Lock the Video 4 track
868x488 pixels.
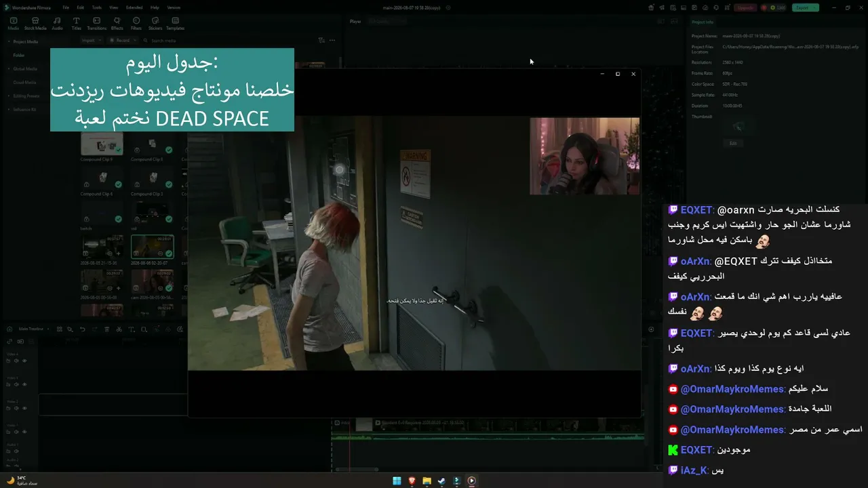(x=7, y=361)
